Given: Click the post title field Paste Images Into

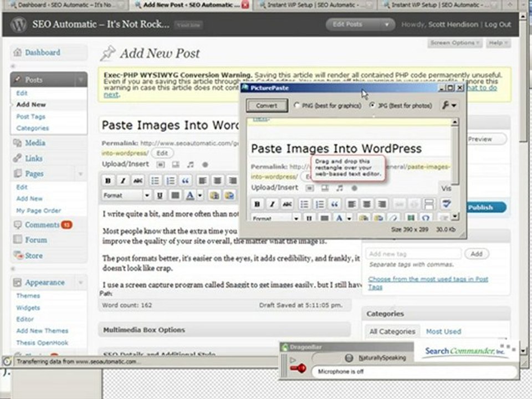Looking at the screenshot, I should (x=170, y=125).
